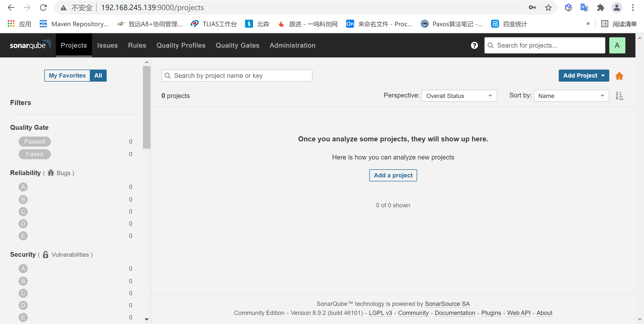Click the Add a project button
This screenshot has height=324, width=644.
coord(393,175)
